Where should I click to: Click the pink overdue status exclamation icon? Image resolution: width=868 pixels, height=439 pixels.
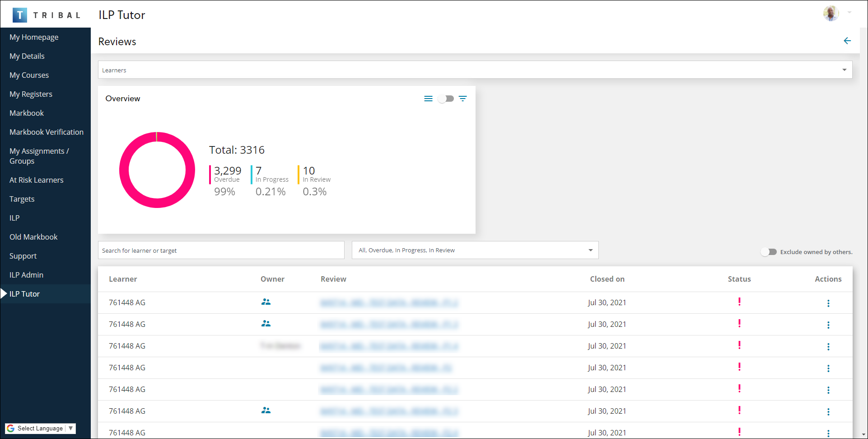(739, 302)
